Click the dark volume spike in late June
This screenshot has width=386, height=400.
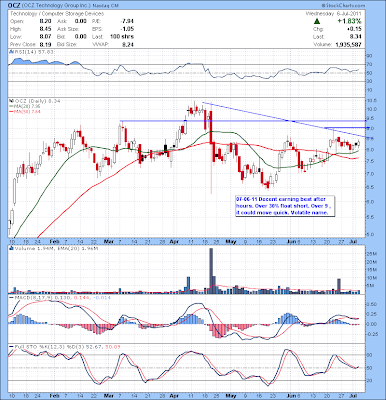pos(339,286)
